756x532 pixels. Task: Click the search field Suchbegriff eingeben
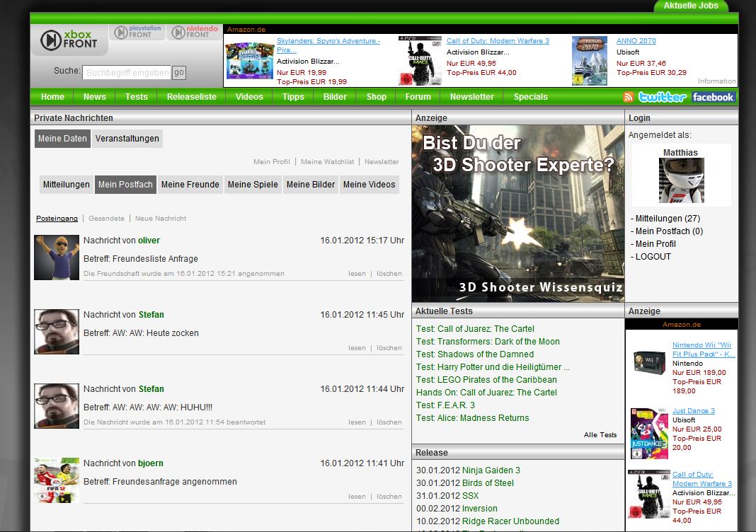pyautogui.click(x=127, y=73)
